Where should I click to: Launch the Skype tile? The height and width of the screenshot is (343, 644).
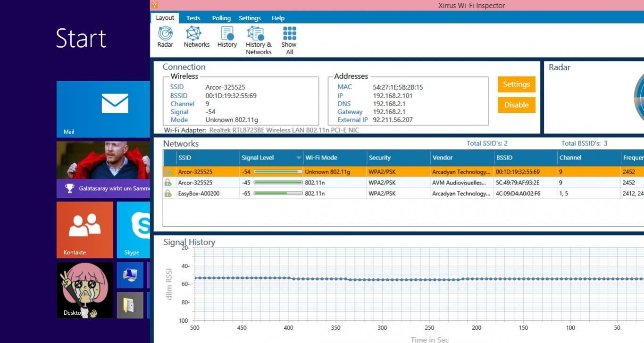(x=134, y=230)
